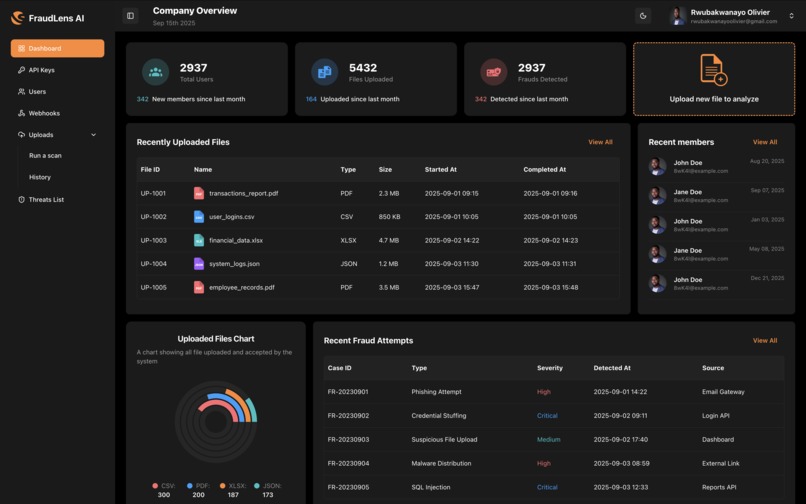
Task: Click Medium severity for Suspicious File Upload
Action: click(548, 439)
